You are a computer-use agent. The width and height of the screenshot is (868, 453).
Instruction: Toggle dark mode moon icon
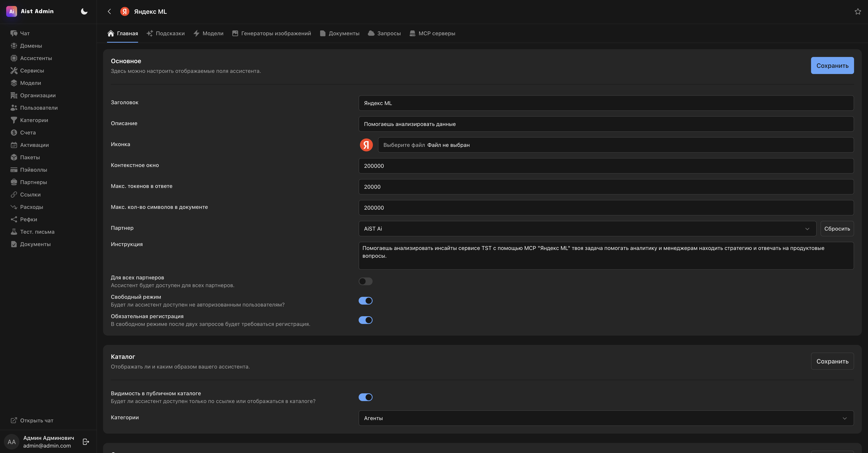pos(84,11)
